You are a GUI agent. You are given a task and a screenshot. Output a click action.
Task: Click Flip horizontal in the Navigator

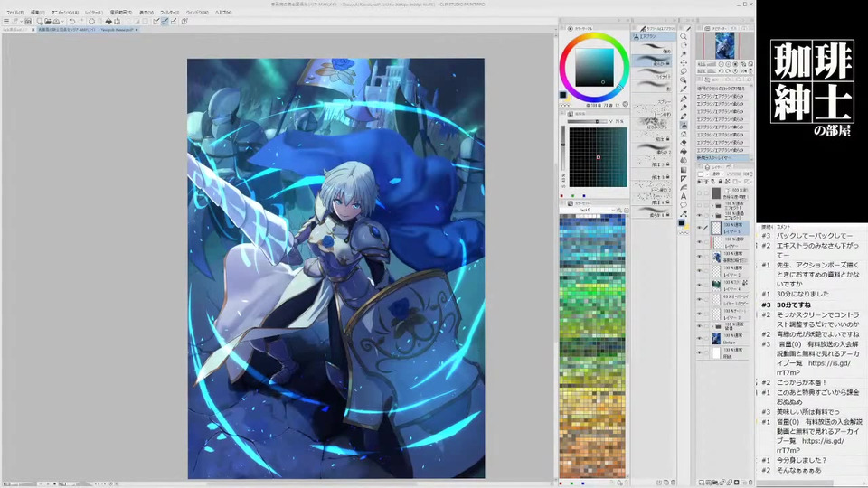tap(743, 70)
